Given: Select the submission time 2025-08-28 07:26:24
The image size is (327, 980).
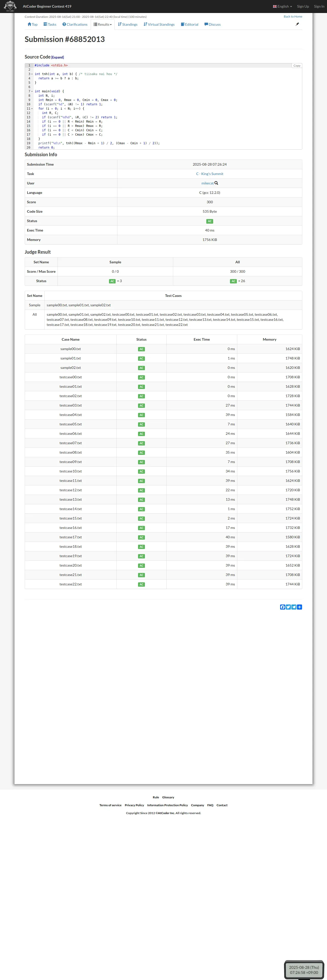Looking at the screenshot, I should (210, 164).
